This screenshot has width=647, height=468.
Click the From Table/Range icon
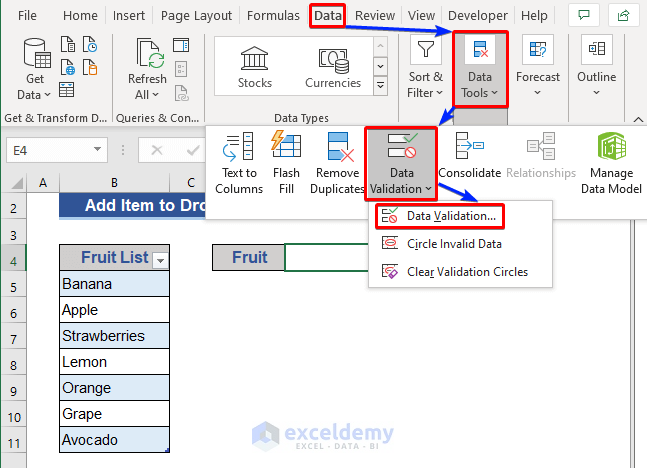pos(66,90)
